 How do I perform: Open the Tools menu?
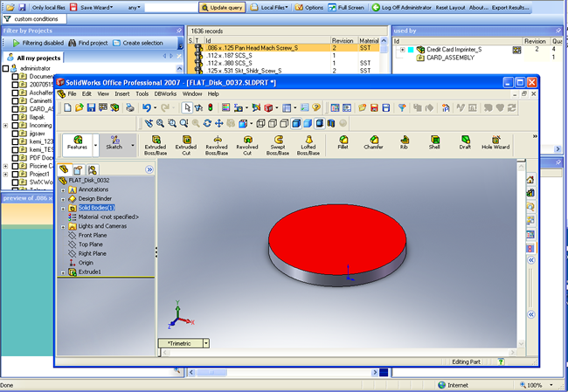142,93
